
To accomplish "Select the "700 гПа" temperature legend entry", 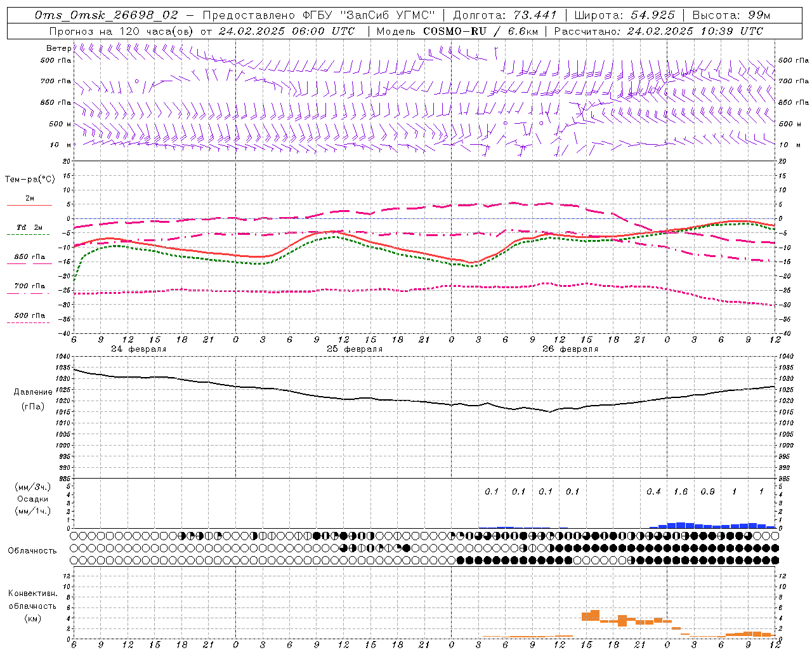I will pos(30,286).
